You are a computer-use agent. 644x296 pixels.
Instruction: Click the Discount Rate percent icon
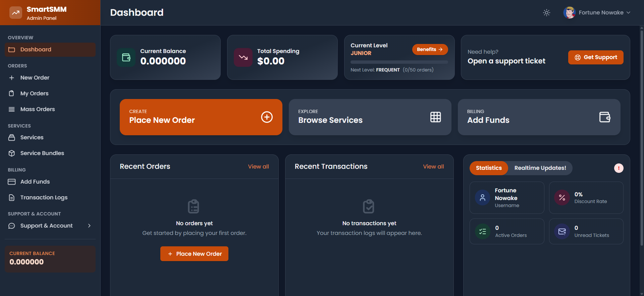coord(562,198)
